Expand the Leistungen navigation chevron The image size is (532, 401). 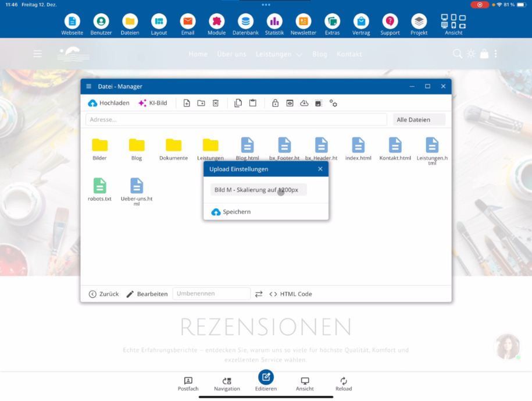pos(299,55)
